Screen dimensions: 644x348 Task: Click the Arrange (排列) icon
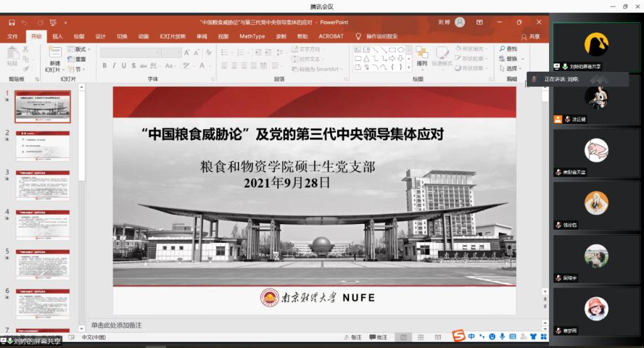[x=421, y=54]
